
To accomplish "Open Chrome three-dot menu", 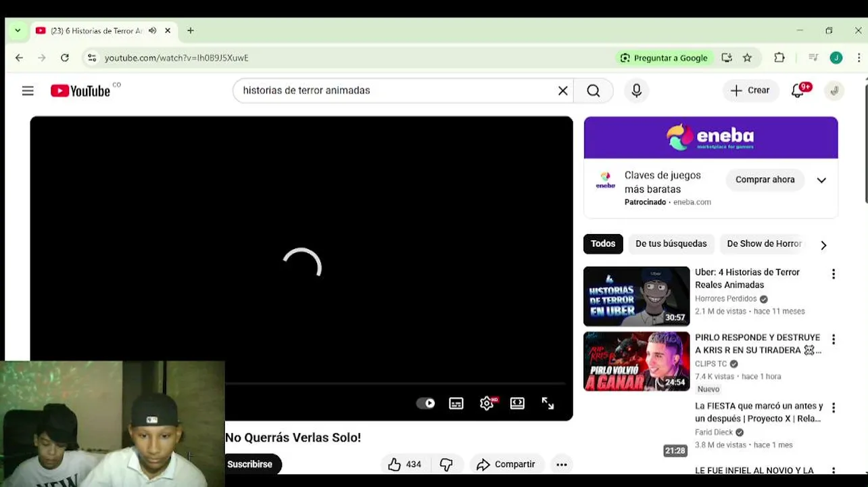I will coord(859,58).
